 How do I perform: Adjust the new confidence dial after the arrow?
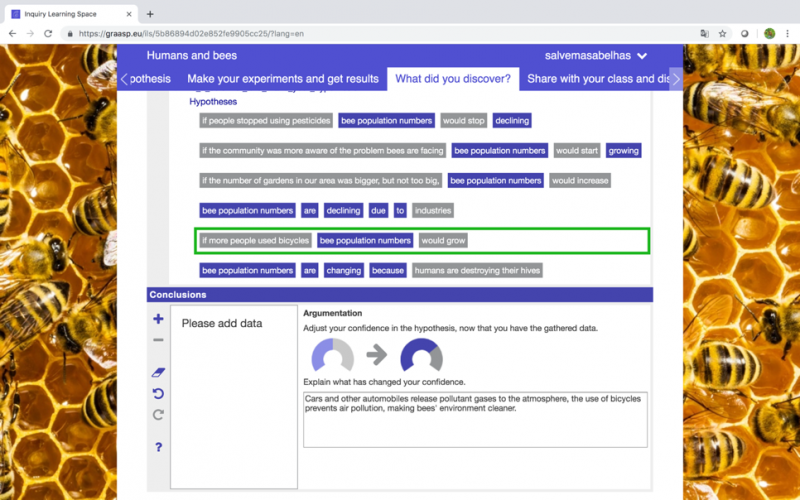coord(421,355)
